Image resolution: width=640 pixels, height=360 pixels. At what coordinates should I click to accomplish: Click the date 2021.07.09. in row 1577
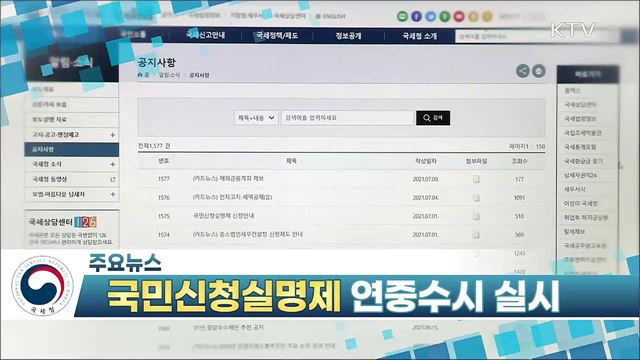pyautogui.click(x=425, y=179)
